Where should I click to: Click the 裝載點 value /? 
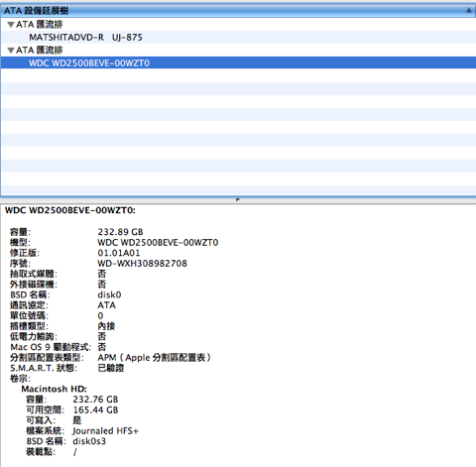point(75,452)
